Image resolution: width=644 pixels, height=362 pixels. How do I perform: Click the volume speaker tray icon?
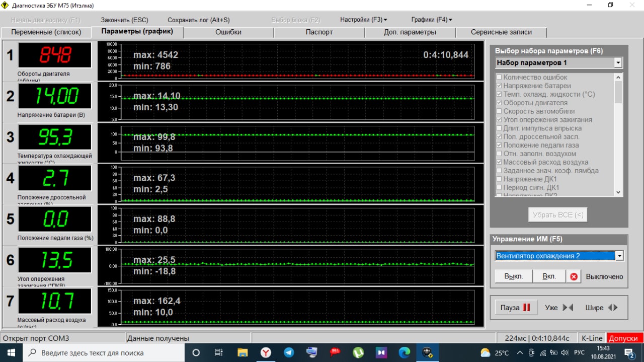pos(565,352)
